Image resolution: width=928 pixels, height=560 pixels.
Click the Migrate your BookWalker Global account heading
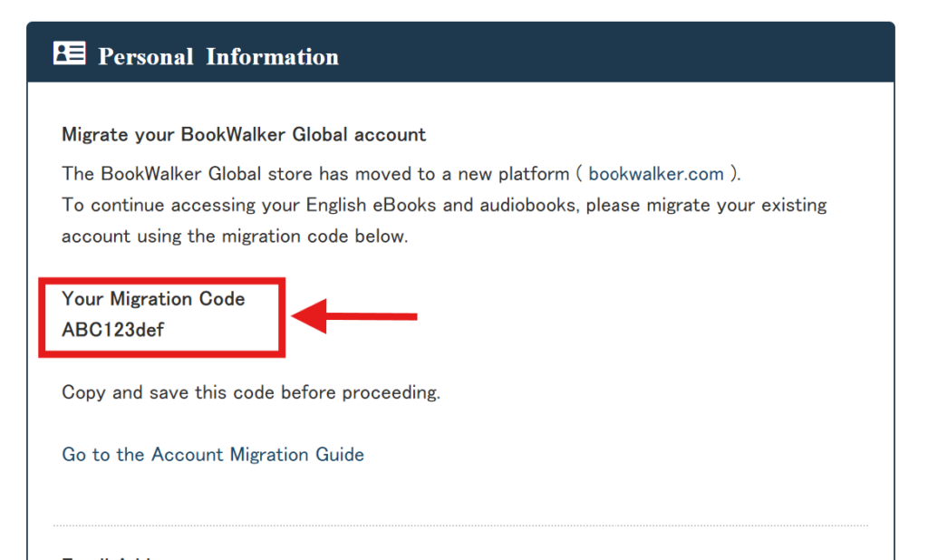[x=244, y=135]
